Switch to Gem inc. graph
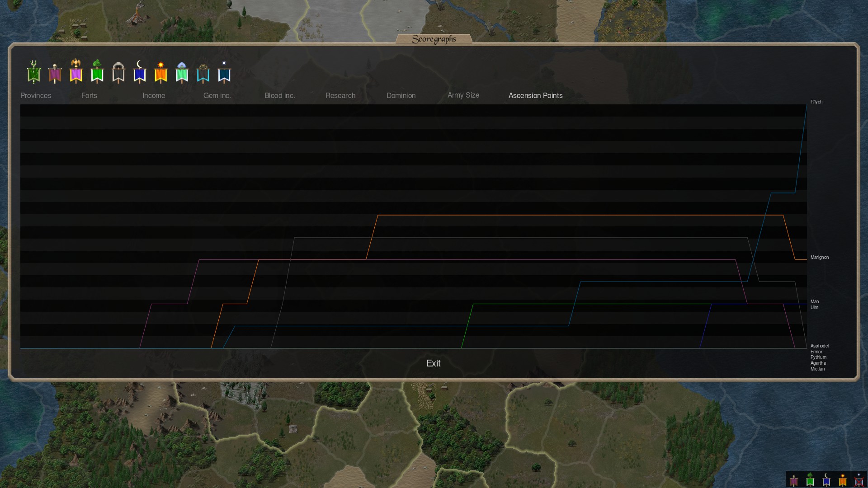The image size is (868, 488). point(217,95)
